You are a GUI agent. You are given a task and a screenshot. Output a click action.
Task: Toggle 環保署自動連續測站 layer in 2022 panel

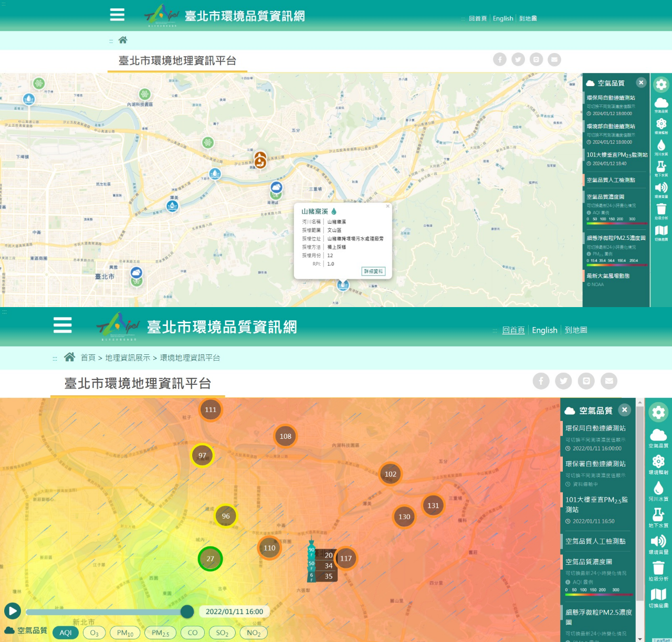(x=595, y=464)
